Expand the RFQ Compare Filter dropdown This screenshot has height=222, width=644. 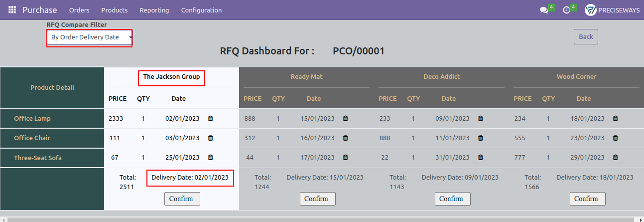tap(91, 37)
